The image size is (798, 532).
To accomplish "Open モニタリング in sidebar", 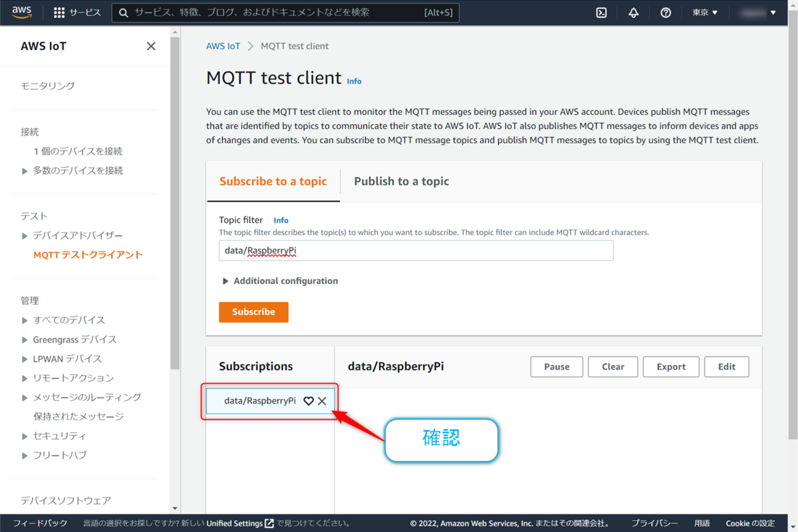I will 47,86.
